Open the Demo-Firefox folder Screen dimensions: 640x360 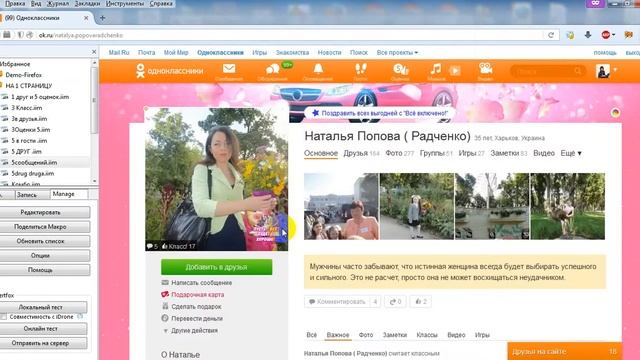tap(23, 75)
